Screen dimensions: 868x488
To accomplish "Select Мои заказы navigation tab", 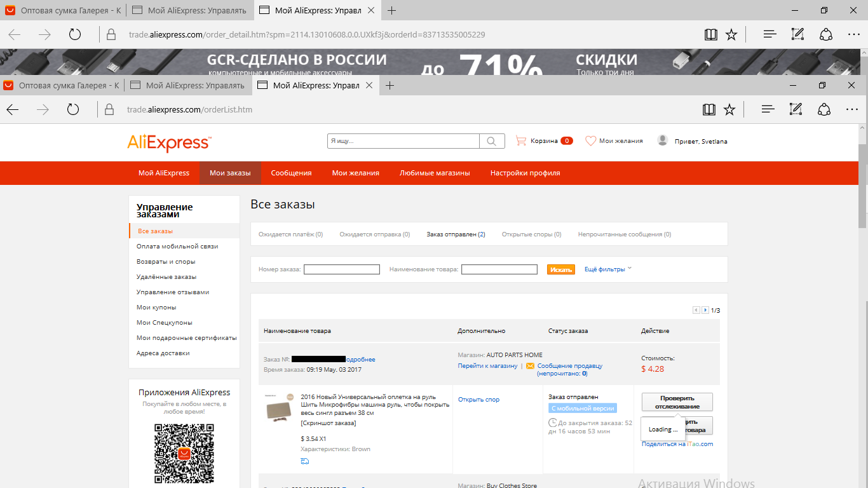I will pyautogui.click(x=230, y=173).
